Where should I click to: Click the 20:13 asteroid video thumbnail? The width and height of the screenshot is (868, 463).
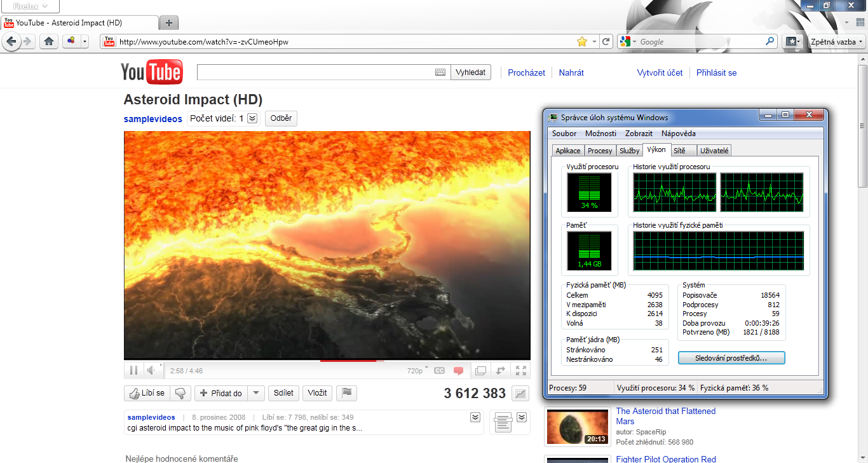578,427
